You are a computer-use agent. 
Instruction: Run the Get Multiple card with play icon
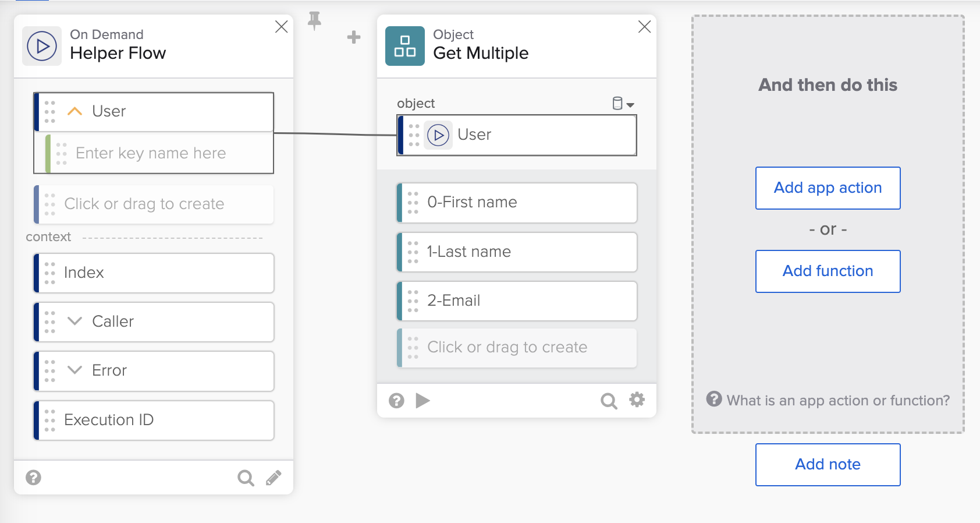pos(423,401)
